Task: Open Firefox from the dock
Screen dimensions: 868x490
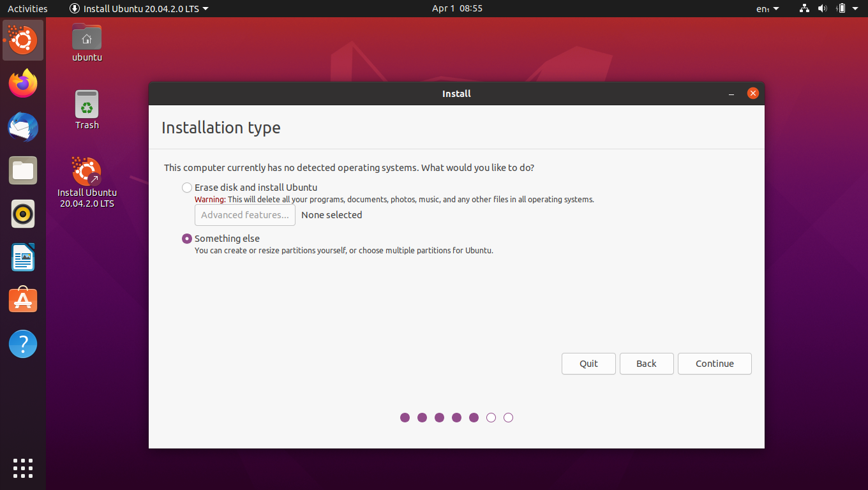Action: pyautogui.click(x=23, y=84)
